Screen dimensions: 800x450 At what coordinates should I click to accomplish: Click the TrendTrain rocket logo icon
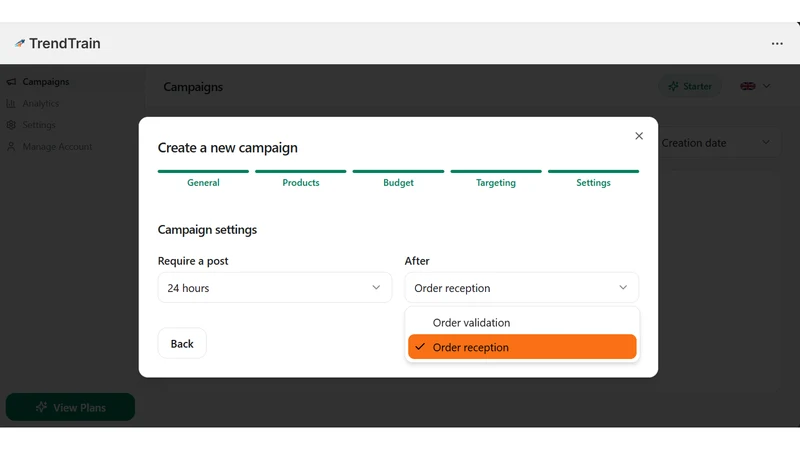(20, 43)
